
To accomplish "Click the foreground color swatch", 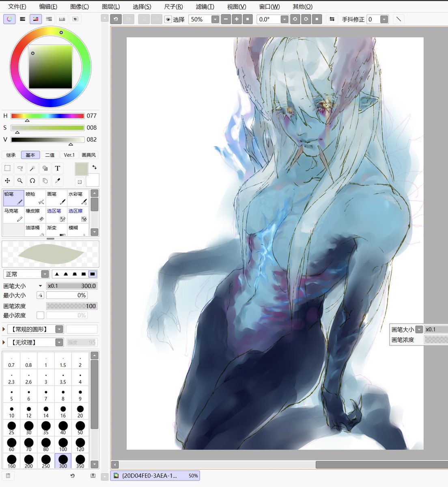I will (x=81, y=170).
